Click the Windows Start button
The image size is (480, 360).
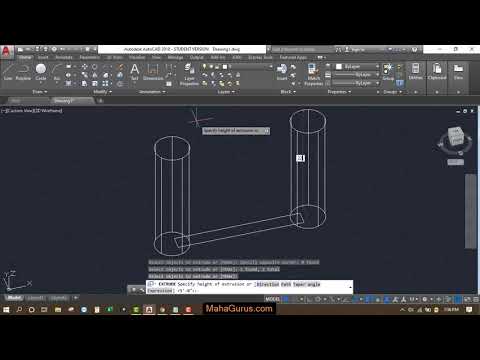6,310
